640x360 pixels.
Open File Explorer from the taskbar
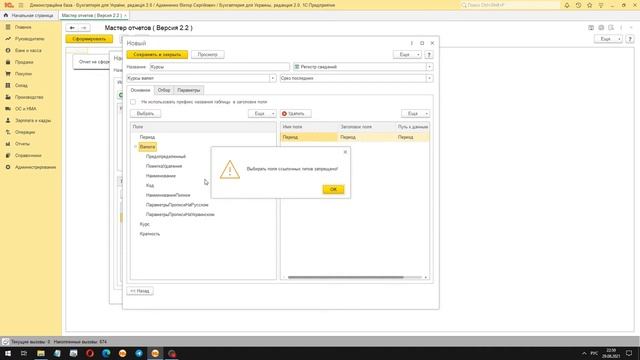41,353
